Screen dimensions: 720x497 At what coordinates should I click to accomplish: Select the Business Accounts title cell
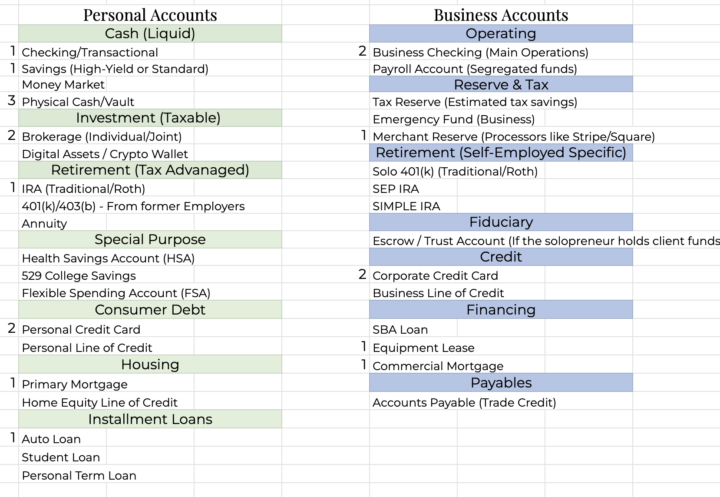coord(501,15)
